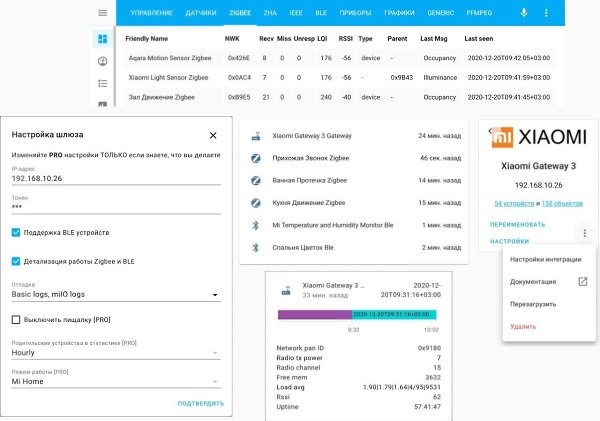
Task: Click the LQI column header
Action: 322,39
